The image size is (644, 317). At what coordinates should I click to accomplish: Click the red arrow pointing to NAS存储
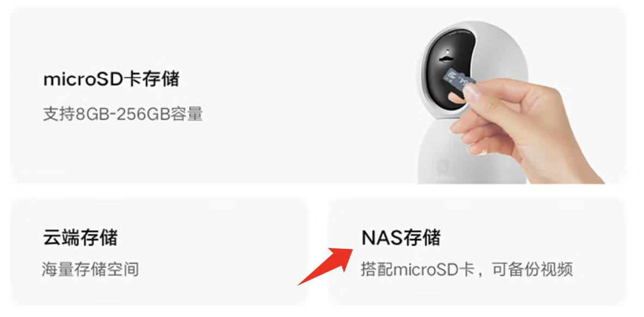[326, 266]
